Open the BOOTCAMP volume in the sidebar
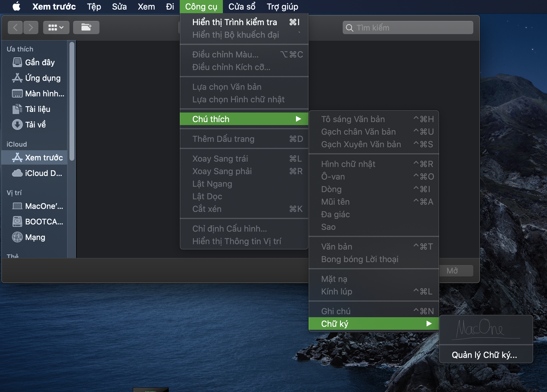547x392 pixels. (x=34, y=222)
